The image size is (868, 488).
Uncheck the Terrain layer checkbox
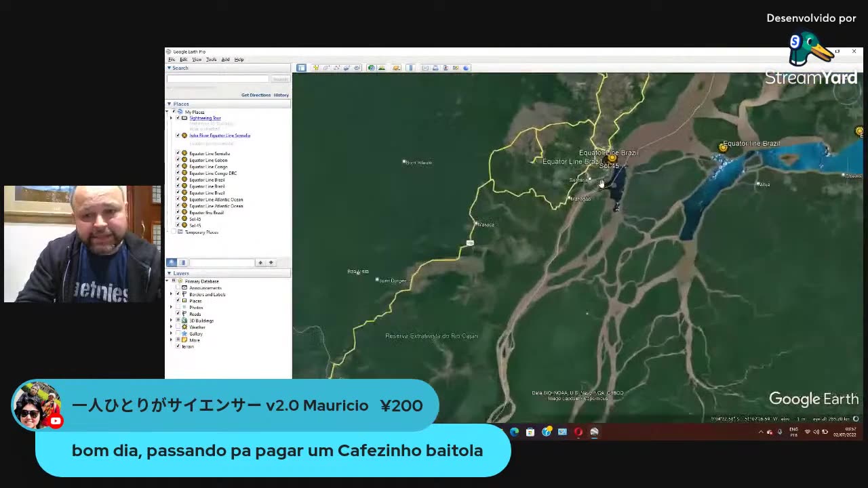click(x=178, y=346)
